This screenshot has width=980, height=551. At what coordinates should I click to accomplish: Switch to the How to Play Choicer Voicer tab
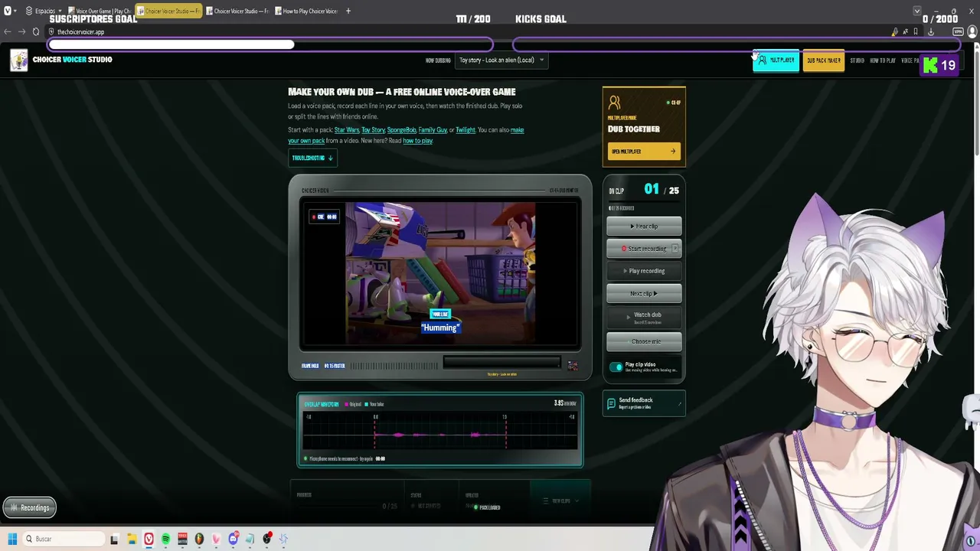click(306, 11)
